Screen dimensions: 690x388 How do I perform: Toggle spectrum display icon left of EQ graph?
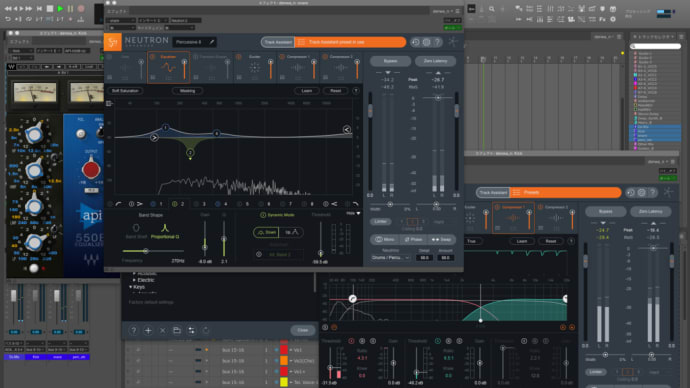pos(109,103)
